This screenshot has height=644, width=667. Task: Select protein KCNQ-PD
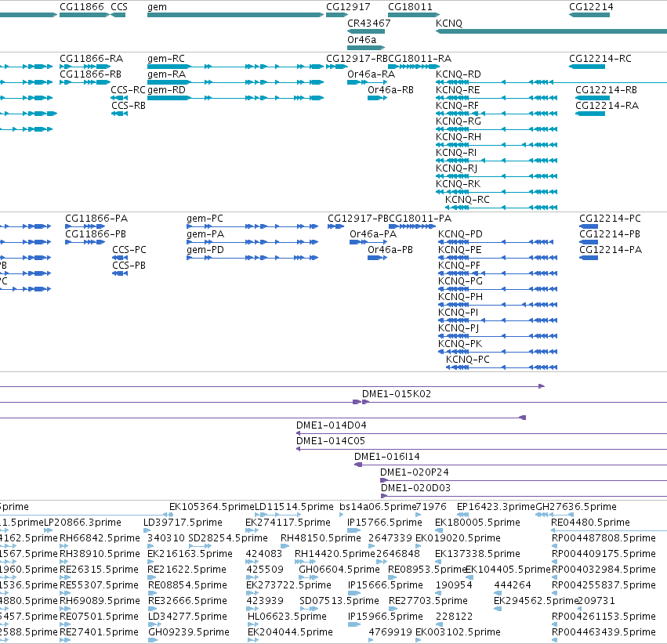[x=460, y=234]
